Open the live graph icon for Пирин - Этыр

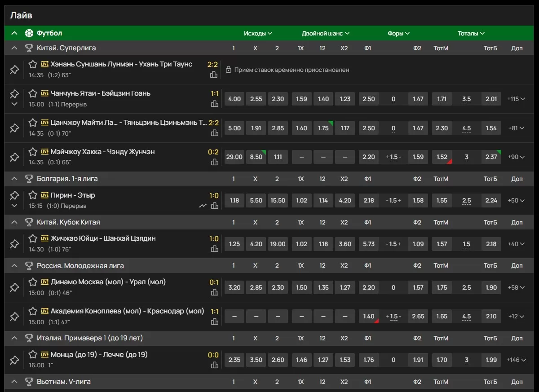tap(203, 206)
